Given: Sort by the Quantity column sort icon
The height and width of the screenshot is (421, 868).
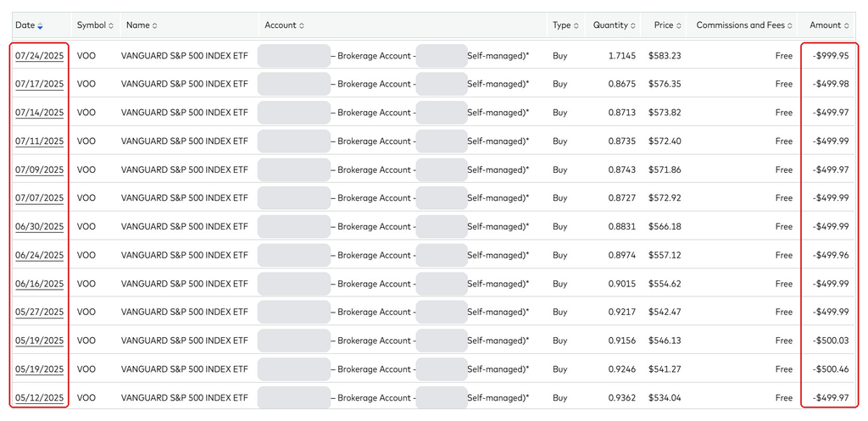Looking at the screenshot, I should [x=632, y=25].
